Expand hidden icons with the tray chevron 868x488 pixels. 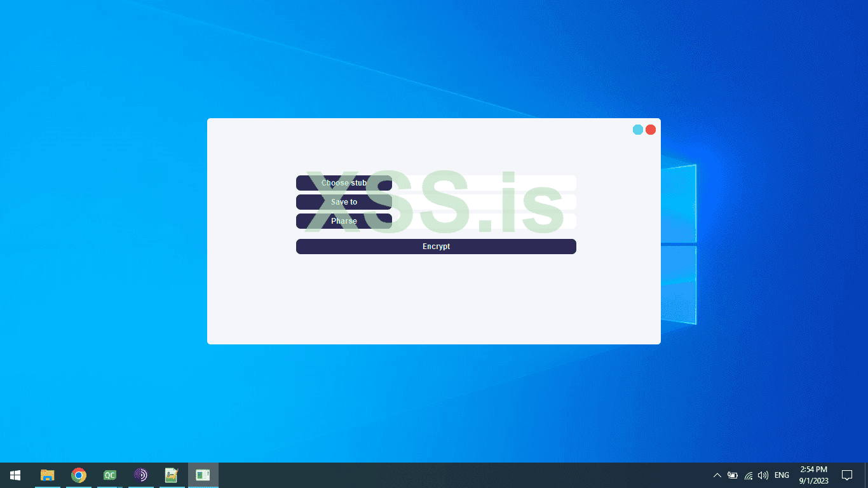[717, 475]
